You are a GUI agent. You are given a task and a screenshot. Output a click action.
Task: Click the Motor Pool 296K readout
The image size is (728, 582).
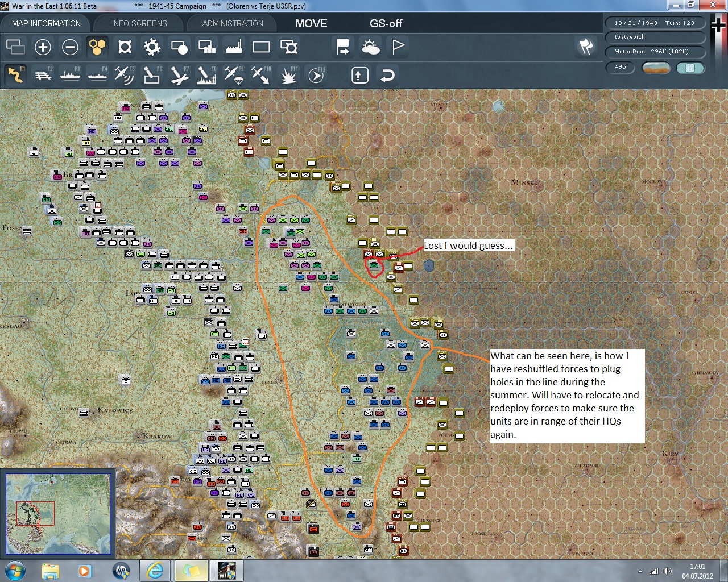click(655, 52)
